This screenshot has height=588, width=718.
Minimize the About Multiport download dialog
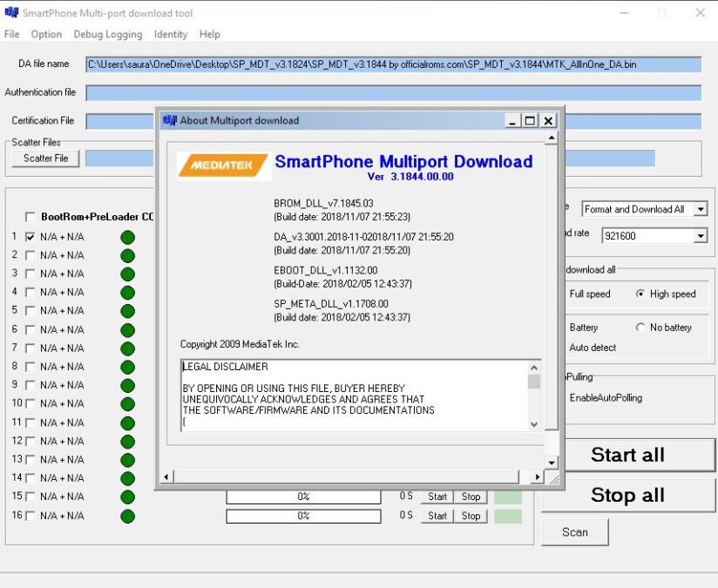pos(512,121)
